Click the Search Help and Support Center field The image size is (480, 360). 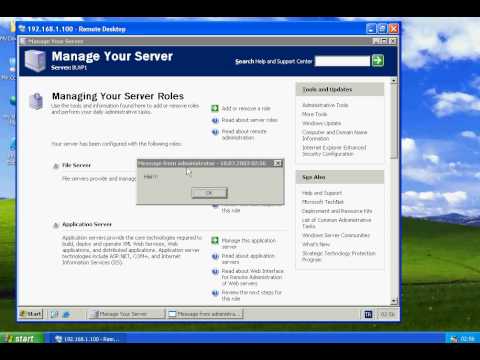(x=342, y=61)
